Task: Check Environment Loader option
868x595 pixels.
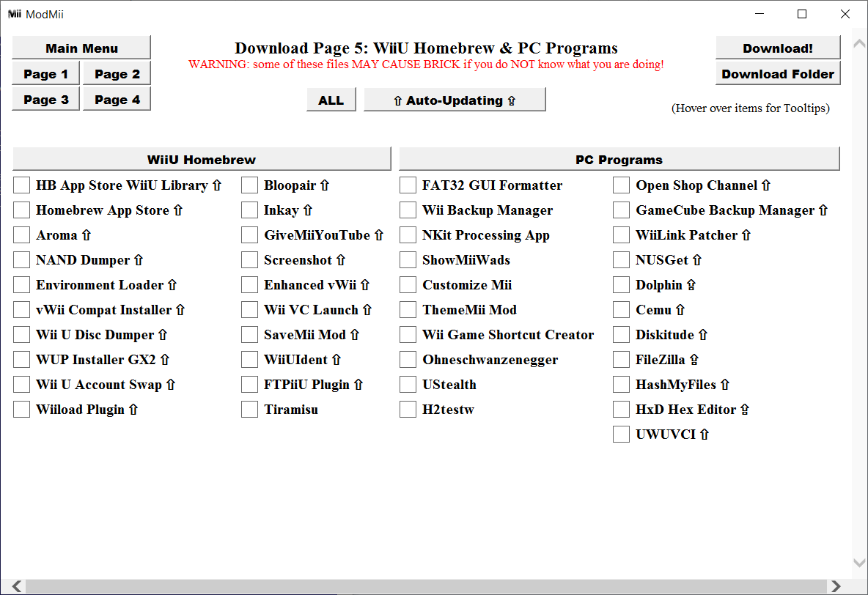Action: 21,285
